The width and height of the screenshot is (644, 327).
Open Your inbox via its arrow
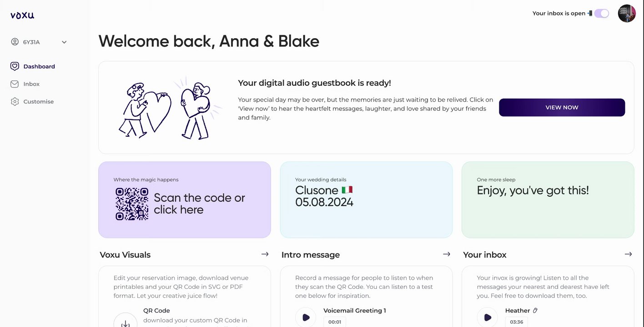pyautogui.click(x=628, y=254)
